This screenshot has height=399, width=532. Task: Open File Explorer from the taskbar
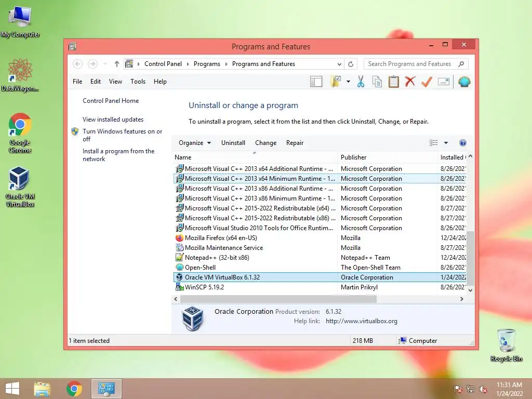click(x=42, y=389)
